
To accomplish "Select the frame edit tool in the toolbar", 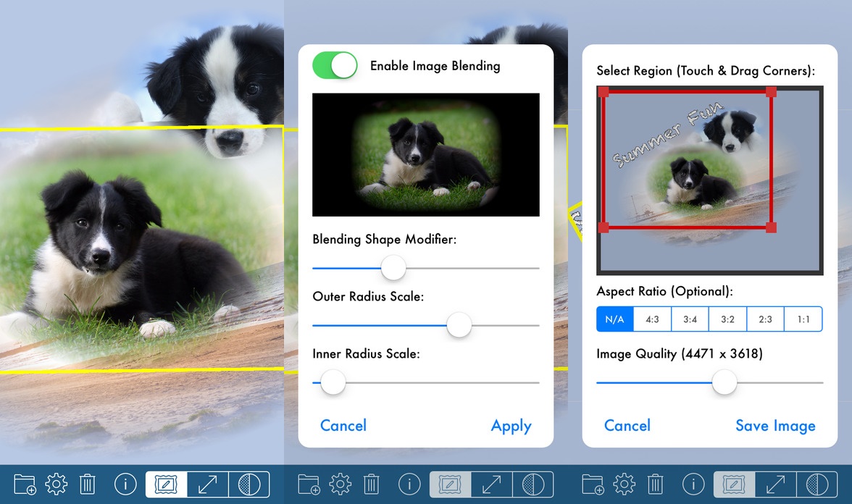I will point(164,484).
